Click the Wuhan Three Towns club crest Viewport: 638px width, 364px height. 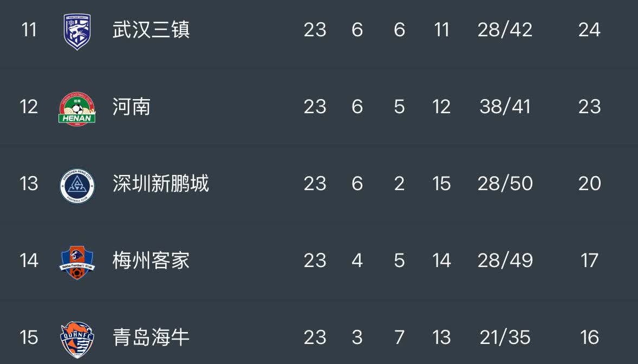coord(77,31)
